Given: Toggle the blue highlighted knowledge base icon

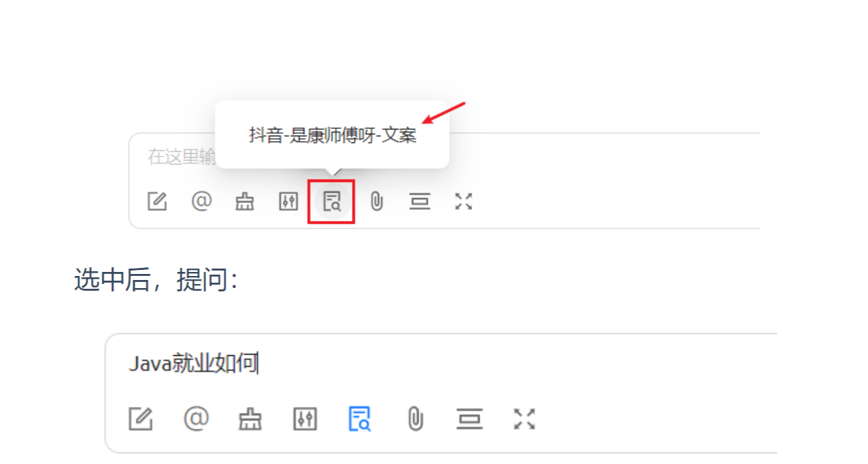Looking at the screenshot, I should pyautogui.click(x=360, y=420).
